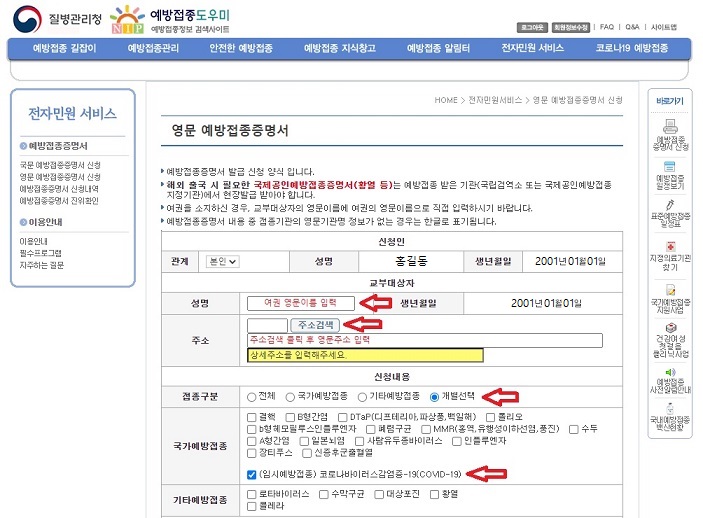The width and height of the screenshot is (703, 518).
Task: Check the MMR checkbox
Action: click(x=426, y=430)
